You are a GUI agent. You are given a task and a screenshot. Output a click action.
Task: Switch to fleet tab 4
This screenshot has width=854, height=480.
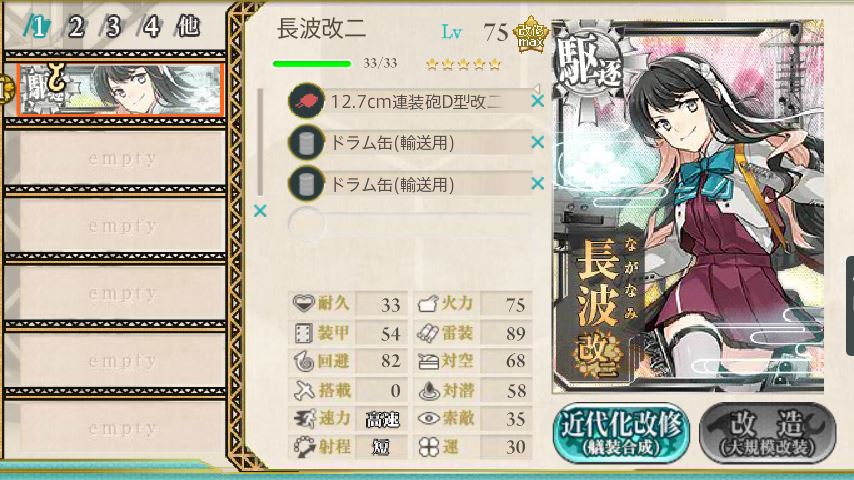[151, 26]
